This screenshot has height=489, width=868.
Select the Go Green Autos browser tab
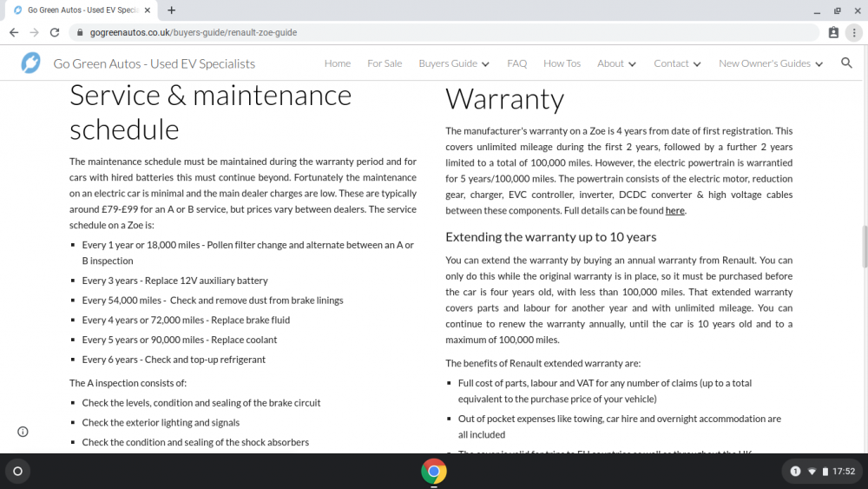82,10
